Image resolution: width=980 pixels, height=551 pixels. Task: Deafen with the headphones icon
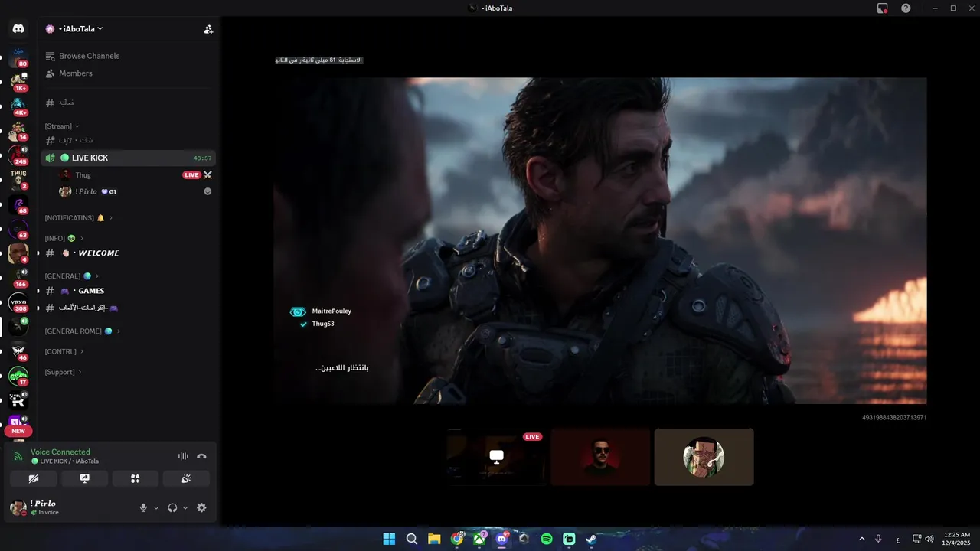[172, 507]
